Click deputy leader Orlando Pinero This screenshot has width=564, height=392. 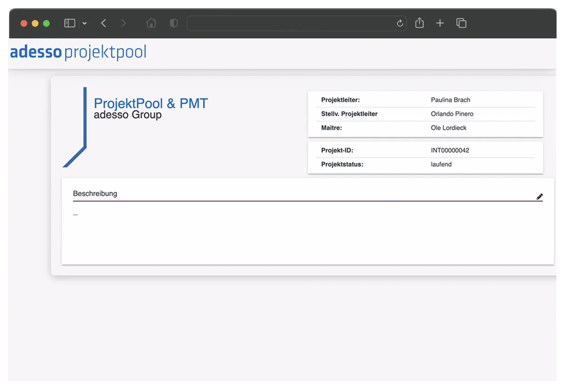point(452,114)
